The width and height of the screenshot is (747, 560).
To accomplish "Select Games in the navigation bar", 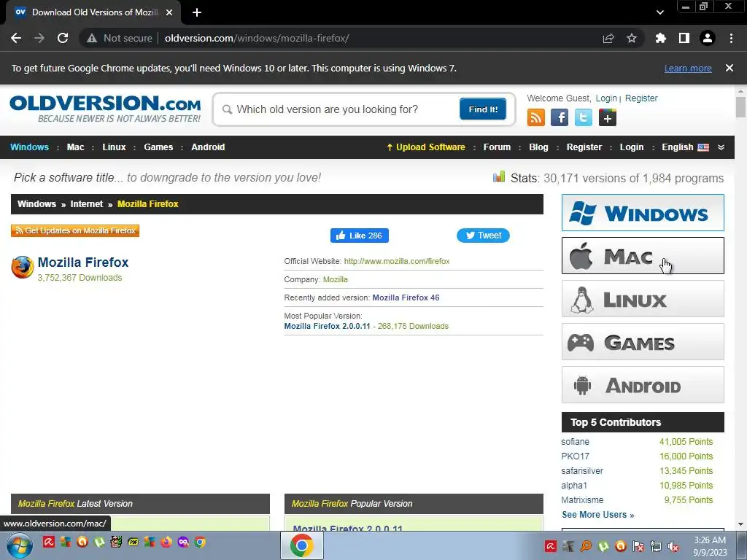I will tap(158, 147).
